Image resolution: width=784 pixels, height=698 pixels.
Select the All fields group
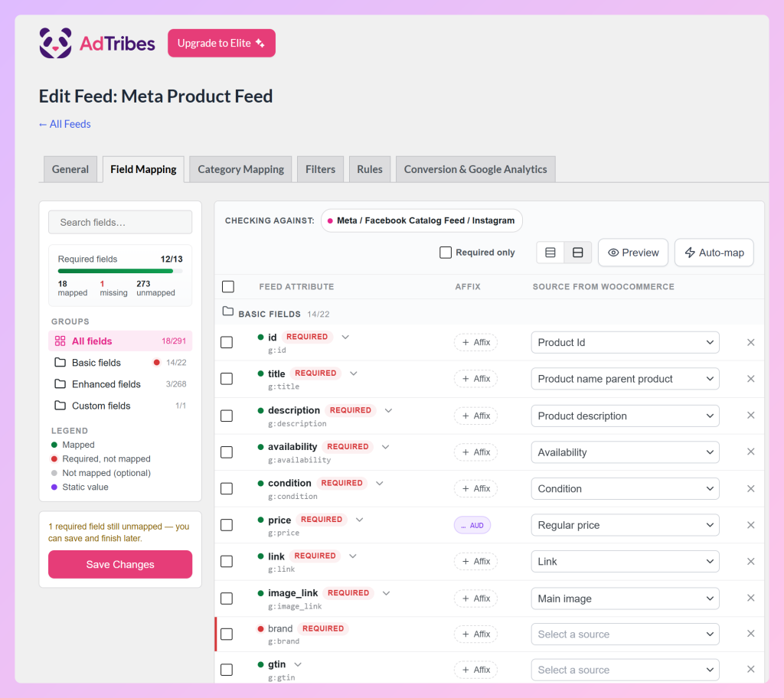(x=120, y=341)
